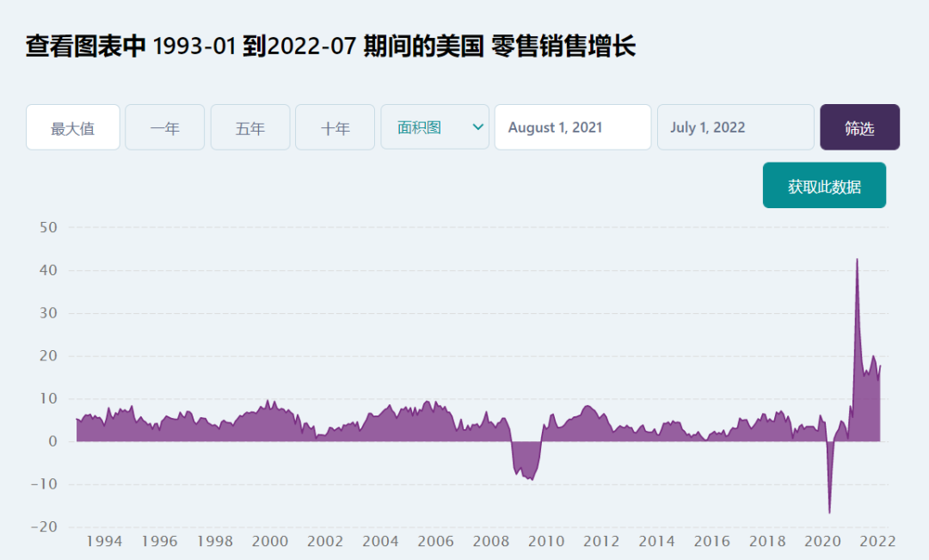Expand the chart style options list
Viewport: 929px width, 560px height.
tap(434, 126)
